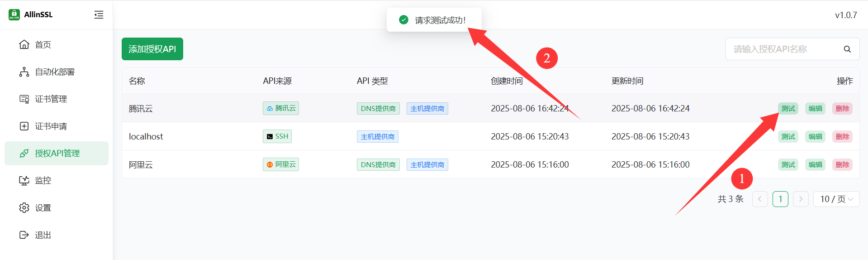Expand the 10 / 页 page size dropdown
The width and height of the screenshot is (868, 260).
tap(836, 199)
